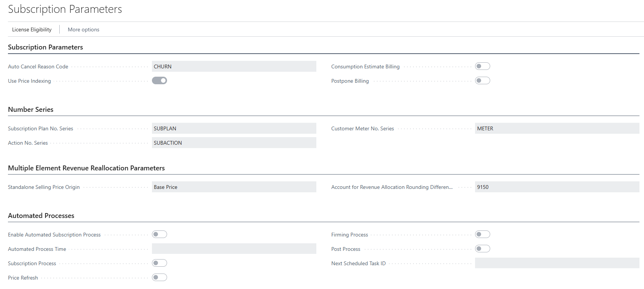Click the Auto Cancel Reason Code field

pyautogui.click(x=234, y=66)
